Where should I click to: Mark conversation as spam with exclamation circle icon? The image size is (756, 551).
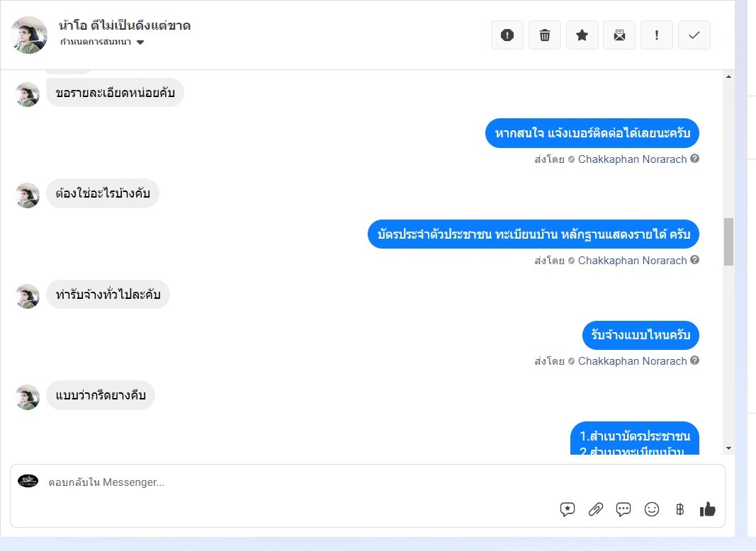coord(507,35)
